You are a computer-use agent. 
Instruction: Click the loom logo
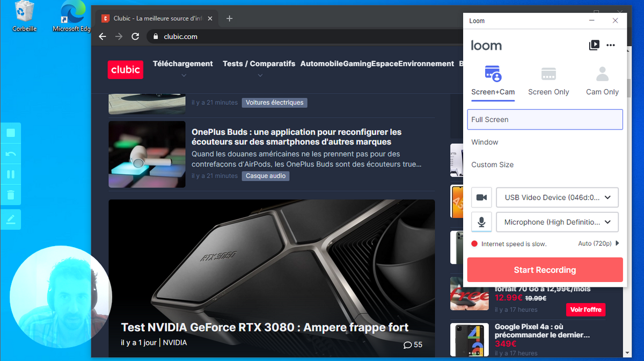(486, 45)
